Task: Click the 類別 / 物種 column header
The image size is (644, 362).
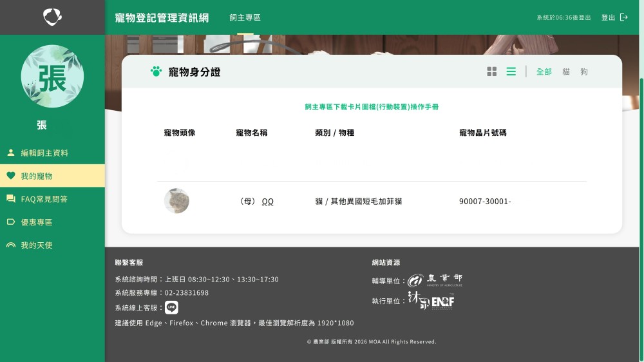Action: [335, 133]
